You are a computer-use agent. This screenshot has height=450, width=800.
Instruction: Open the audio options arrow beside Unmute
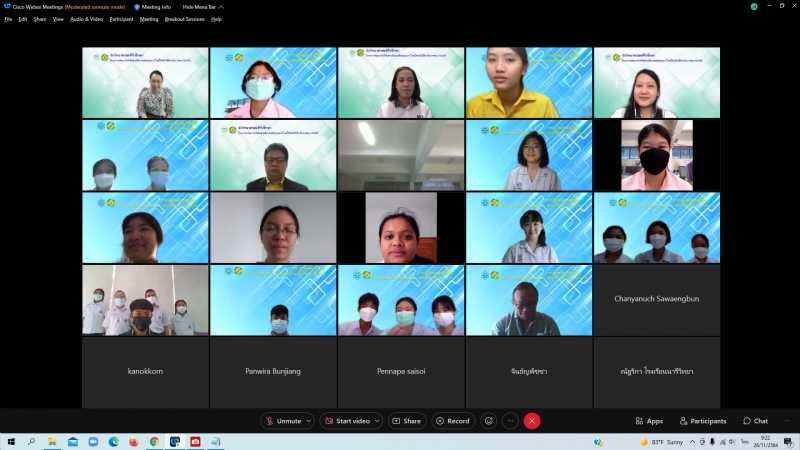click(308, 421)
